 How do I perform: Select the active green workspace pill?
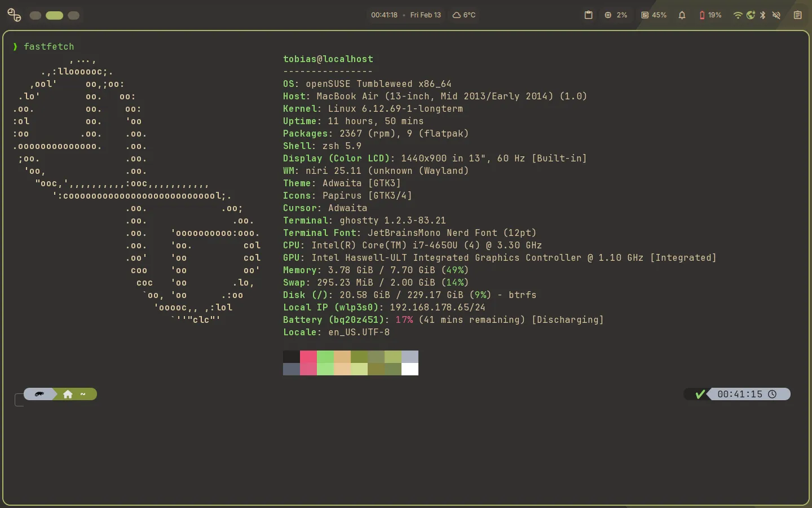[54, 15]
